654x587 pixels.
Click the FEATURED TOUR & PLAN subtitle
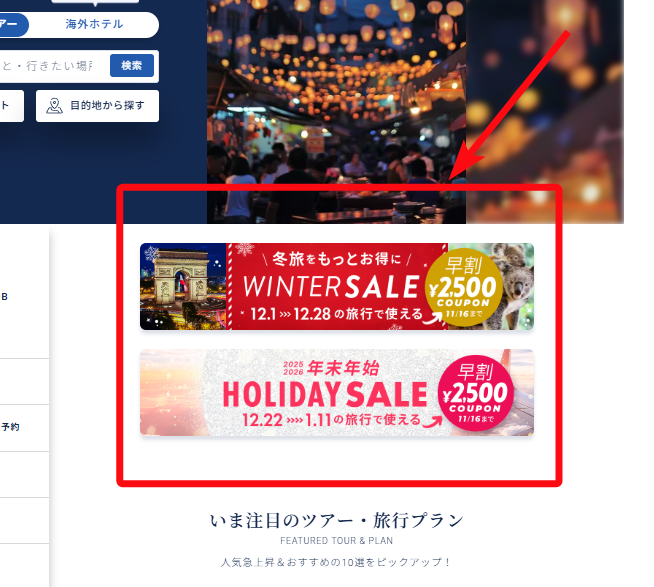337,541
